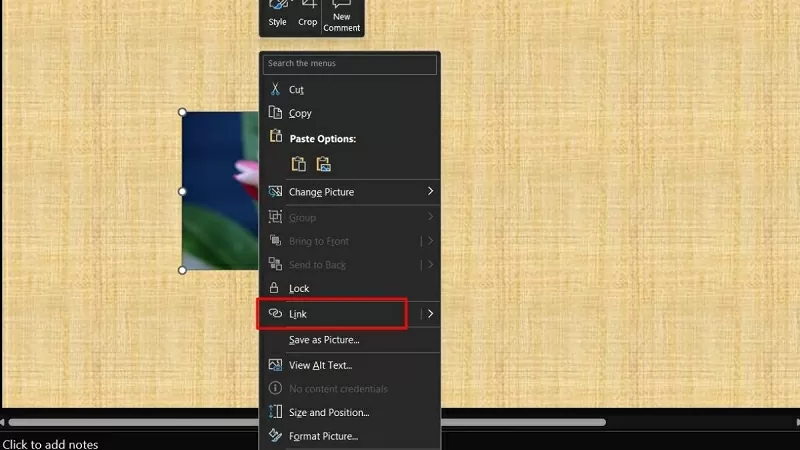Select the paste as picture icon
The image size is (800, 450).
[x=323, y=164]
